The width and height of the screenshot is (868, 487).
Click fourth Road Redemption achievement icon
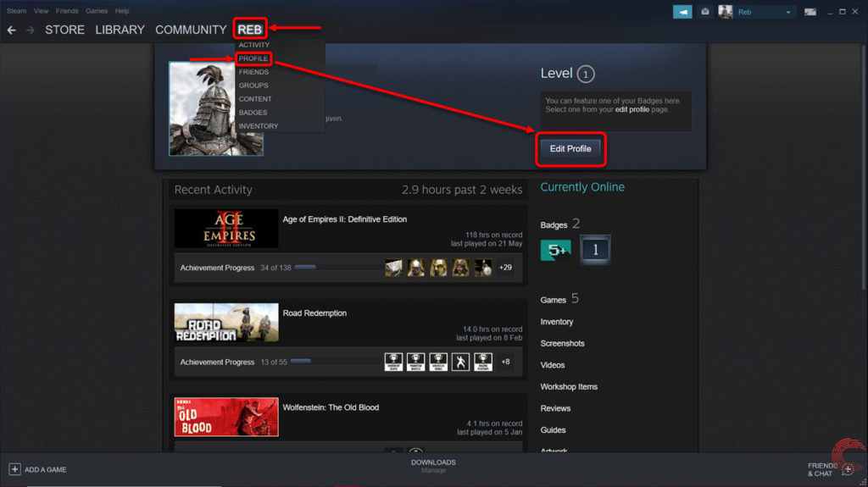(460, 362)
